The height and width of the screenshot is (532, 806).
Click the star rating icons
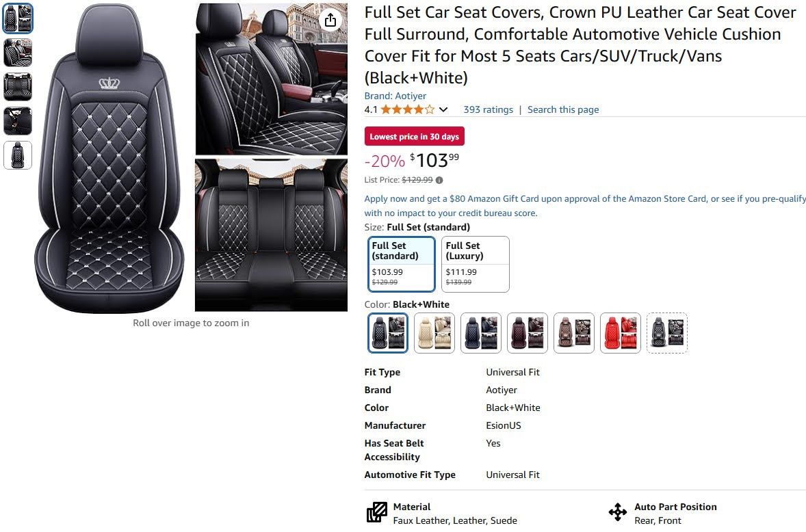pyautogui.click(x=407, y=109)
